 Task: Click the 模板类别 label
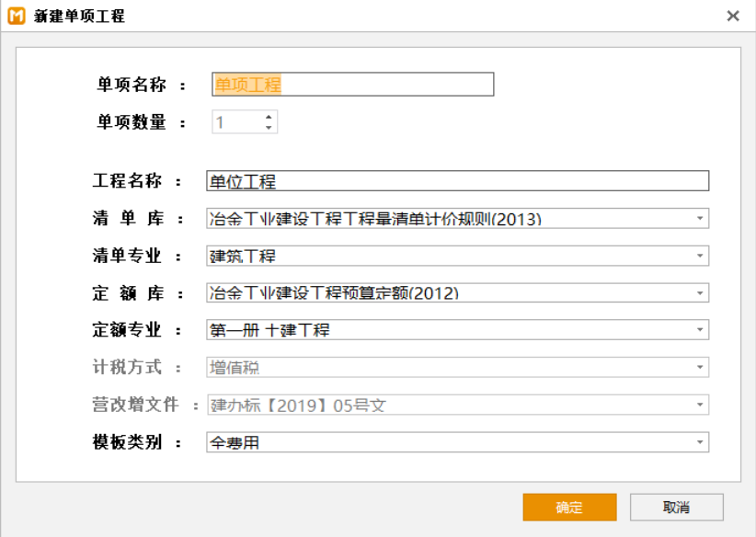[x=127, y=442]
